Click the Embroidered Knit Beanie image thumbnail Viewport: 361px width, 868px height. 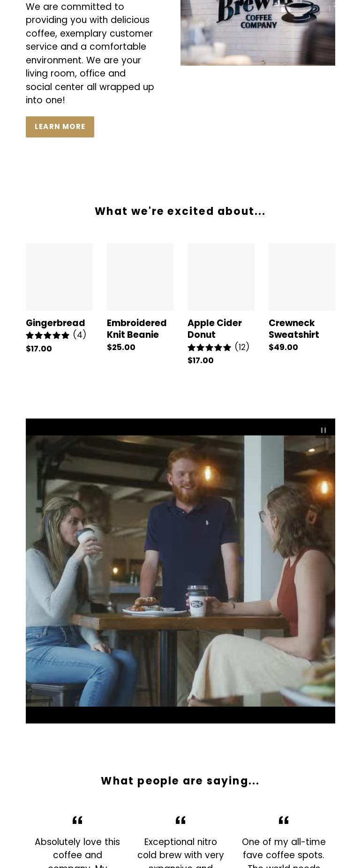point(140,277)
